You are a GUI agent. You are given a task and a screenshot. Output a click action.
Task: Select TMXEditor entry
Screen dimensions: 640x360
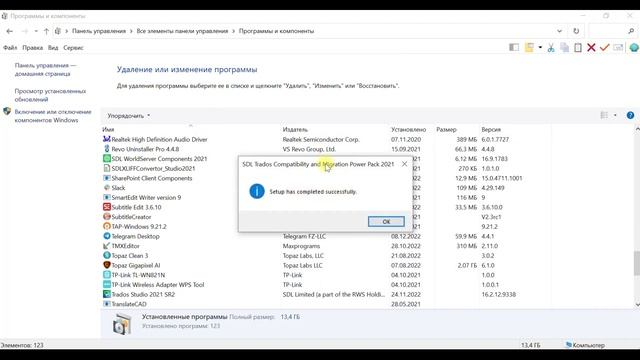click(x=125, y=246)
